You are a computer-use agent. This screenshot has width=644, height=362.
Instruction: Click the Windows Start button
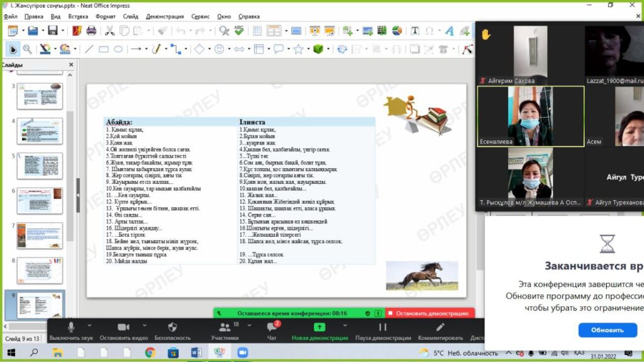click(x=11, y=353)
